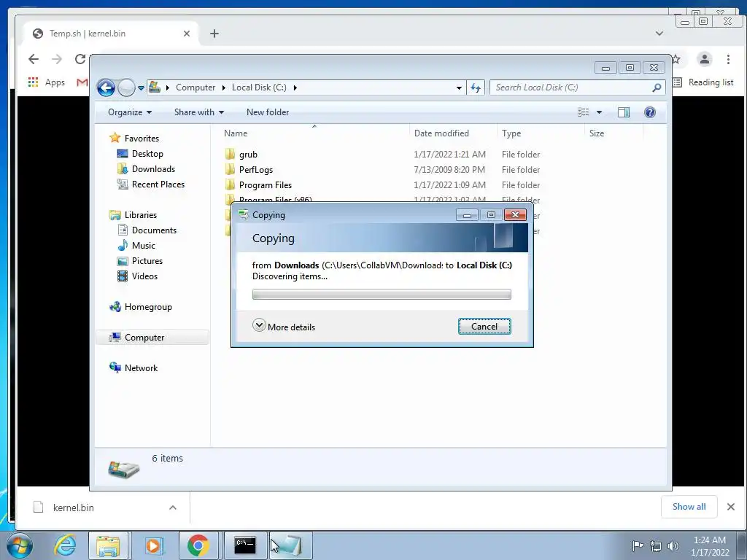Click the copy progress bar
This screenshot has width=747, height=560.
point(382,295)
